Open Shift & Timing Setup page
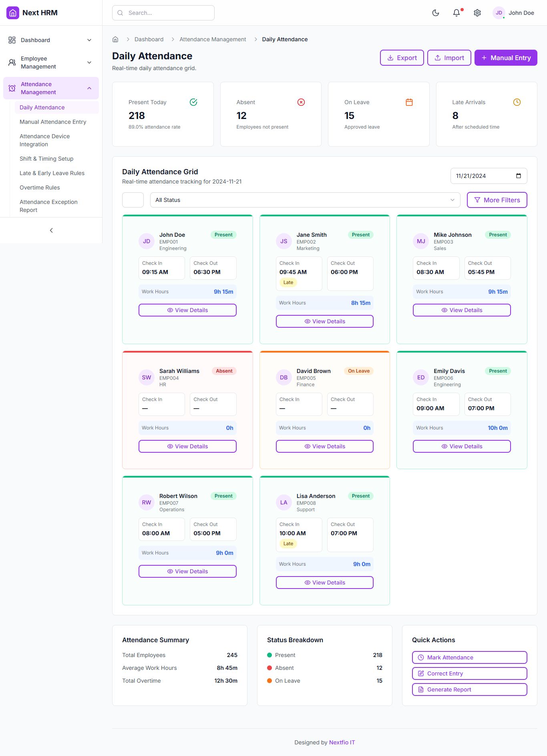 click(46, 159)
